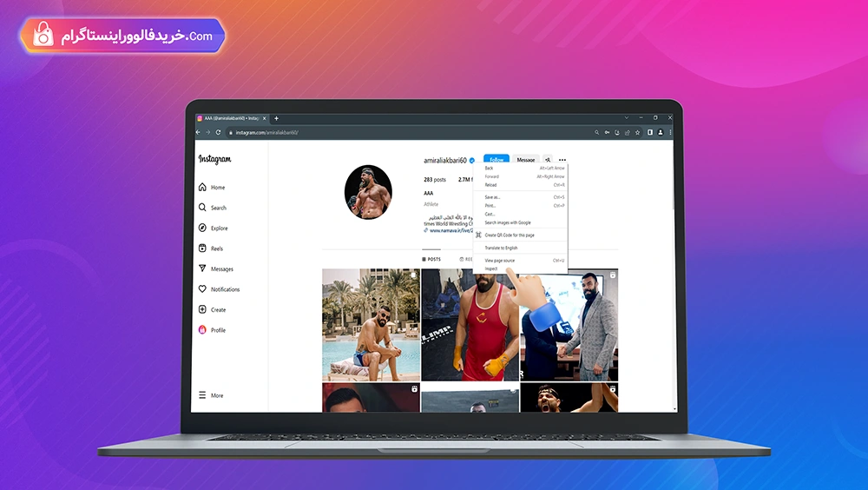Click the Home label in sidebar
The image size is (868, 490).
point(218,188)
